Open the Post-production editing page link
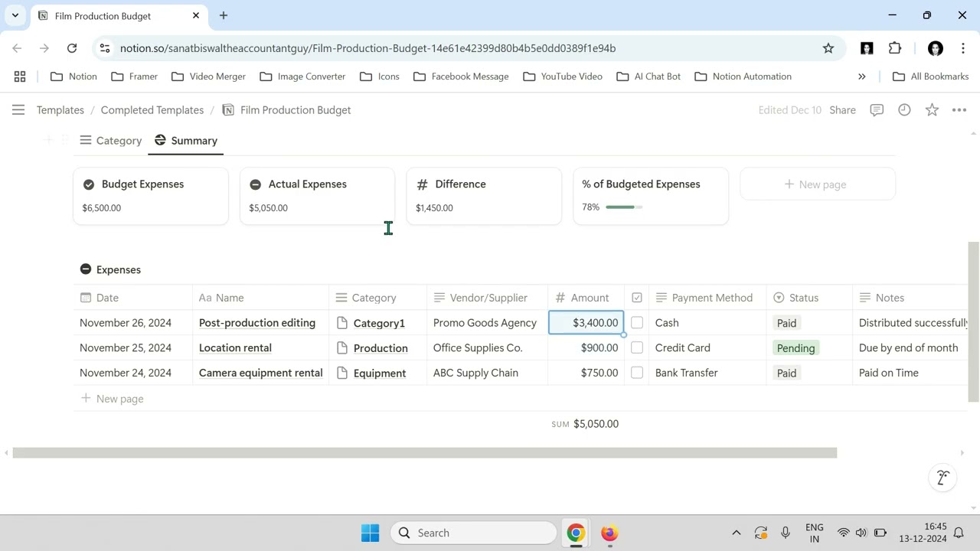Screen dimensions: 980x551 click(257, 323)
